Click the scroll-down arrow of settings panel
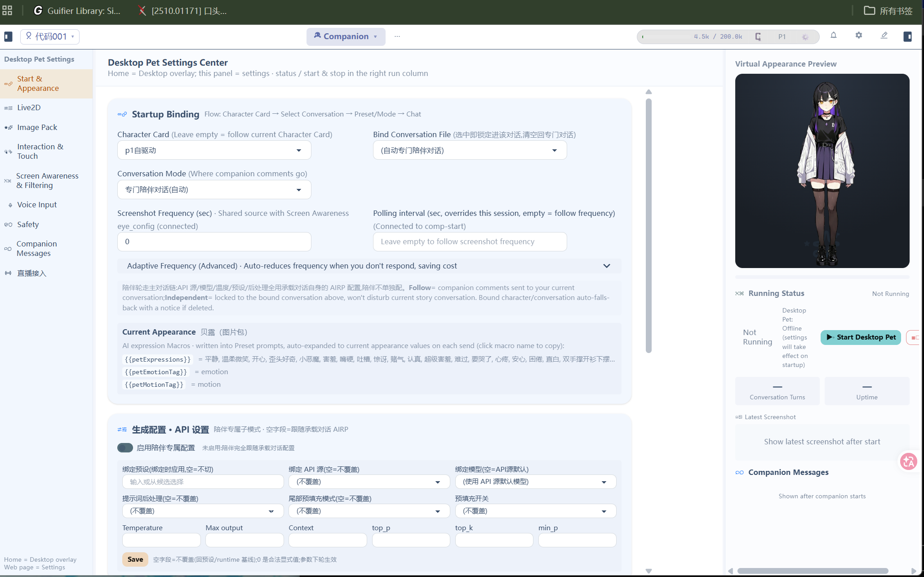This screenshot has height=577, width=924. (x=649, y=571)
